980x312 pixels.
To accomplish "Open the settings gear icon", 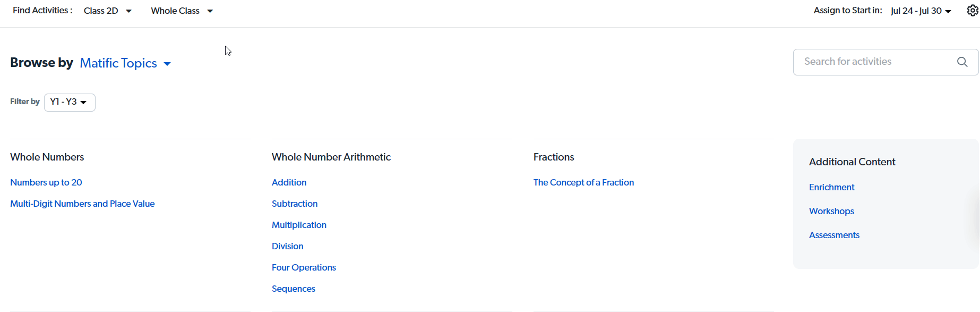I will click(x=973, y=11).
